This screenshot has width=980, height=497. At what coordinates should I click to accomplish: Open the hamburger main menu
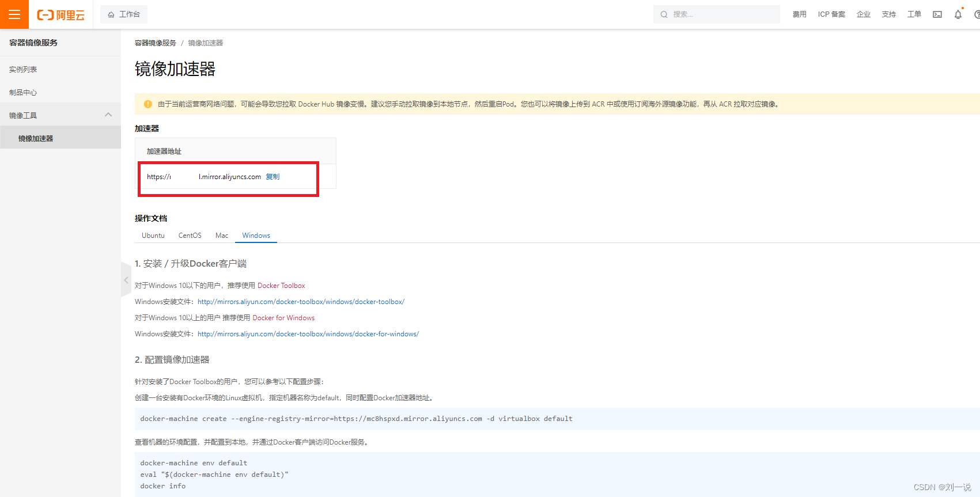pos(14,14)
